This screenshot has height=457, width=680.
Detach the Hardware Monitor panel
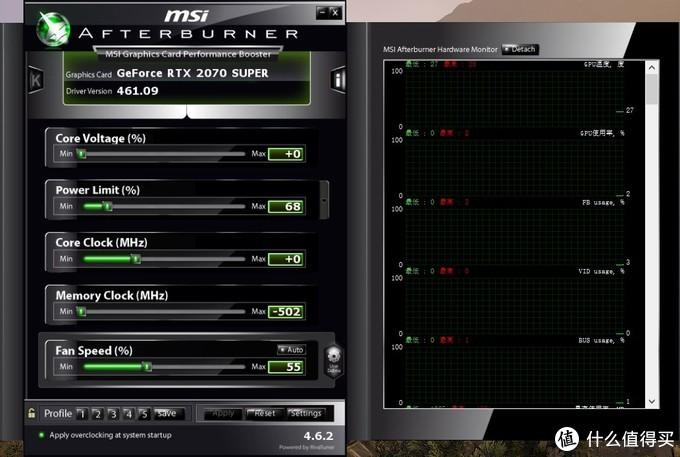pyautogui.click(x=520, y=49)
